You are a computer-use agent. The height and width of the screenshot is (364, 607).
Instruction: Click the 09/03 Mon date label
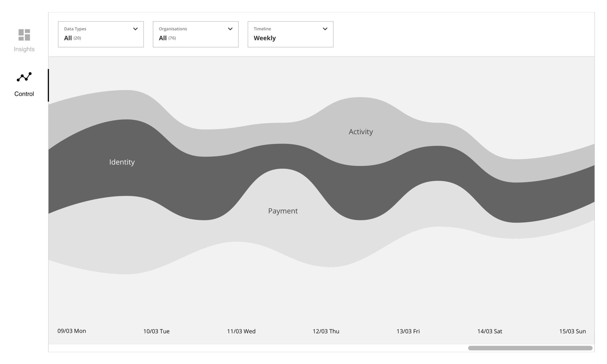(x=72, y=331)
